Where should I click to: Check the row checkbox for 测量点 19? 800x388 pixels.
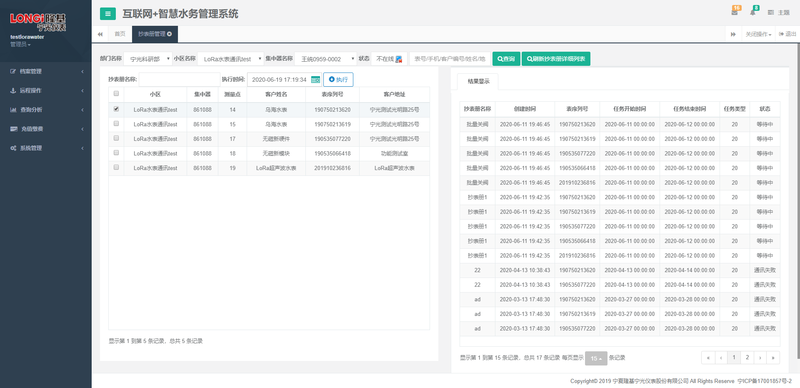tap(116, 167)
